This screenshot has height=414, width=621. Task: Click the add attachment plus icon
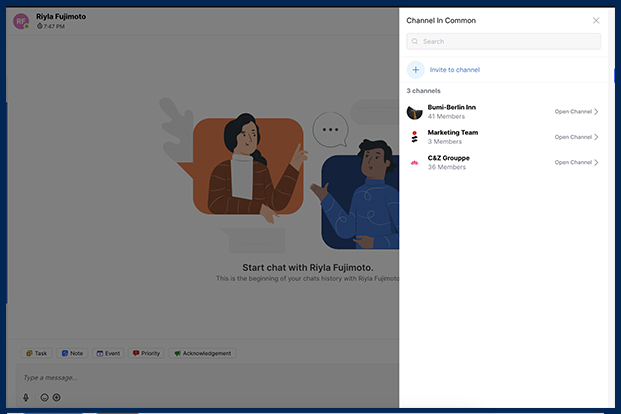click(57, 397)
